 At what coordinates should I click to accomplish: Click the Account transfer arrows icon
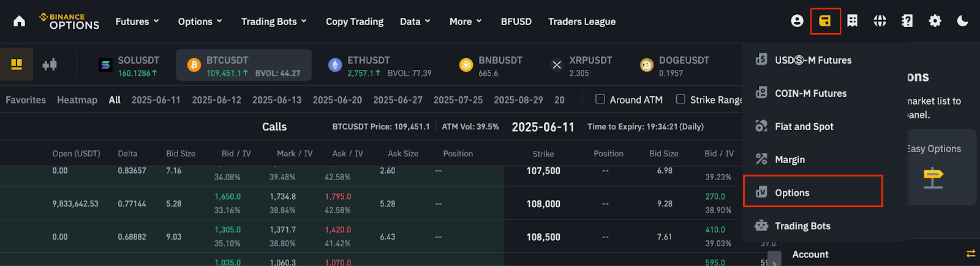(970, 254)
